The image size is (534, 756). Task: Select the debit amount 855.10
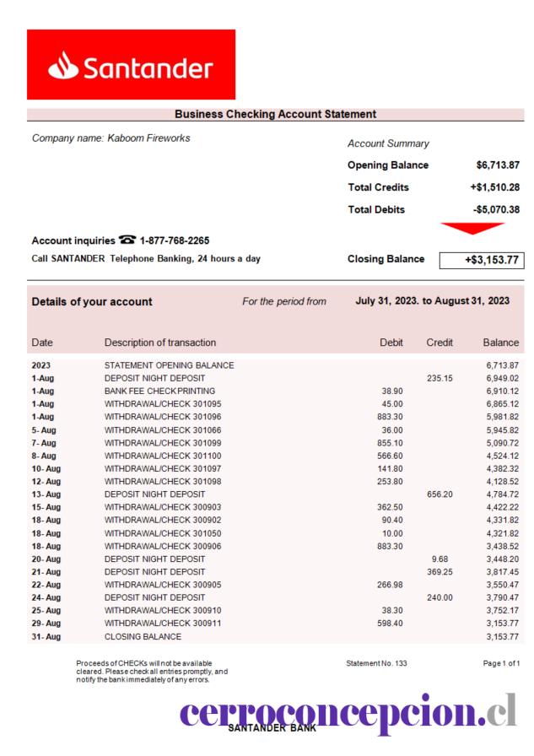point(390,443)
